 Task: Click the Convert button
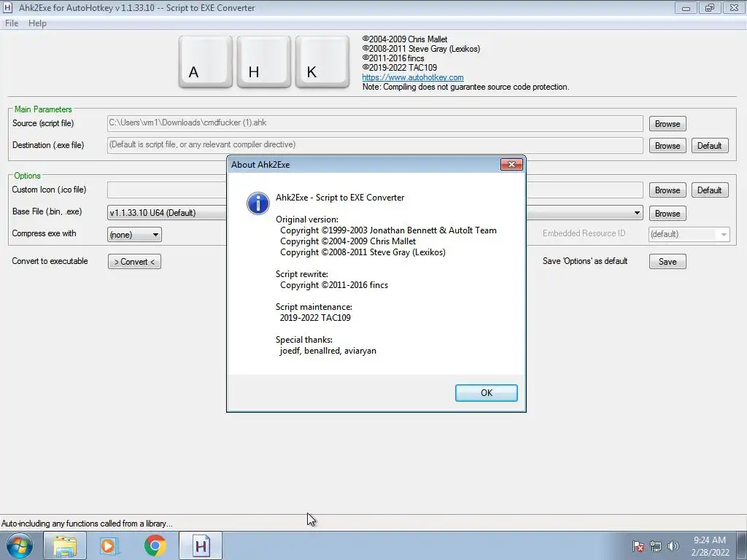[134, 262]
